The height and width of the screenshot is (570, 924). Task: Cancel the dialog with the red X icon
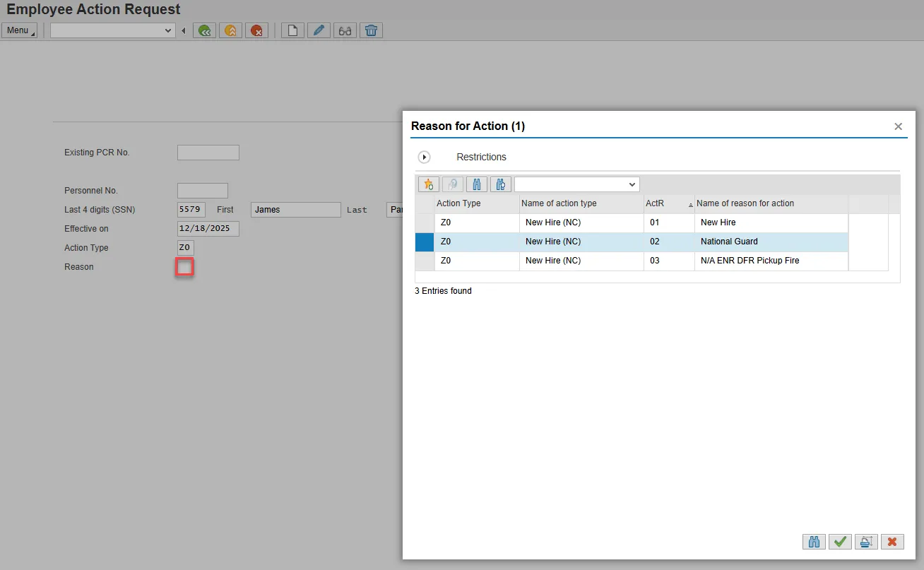click(892, 542)
